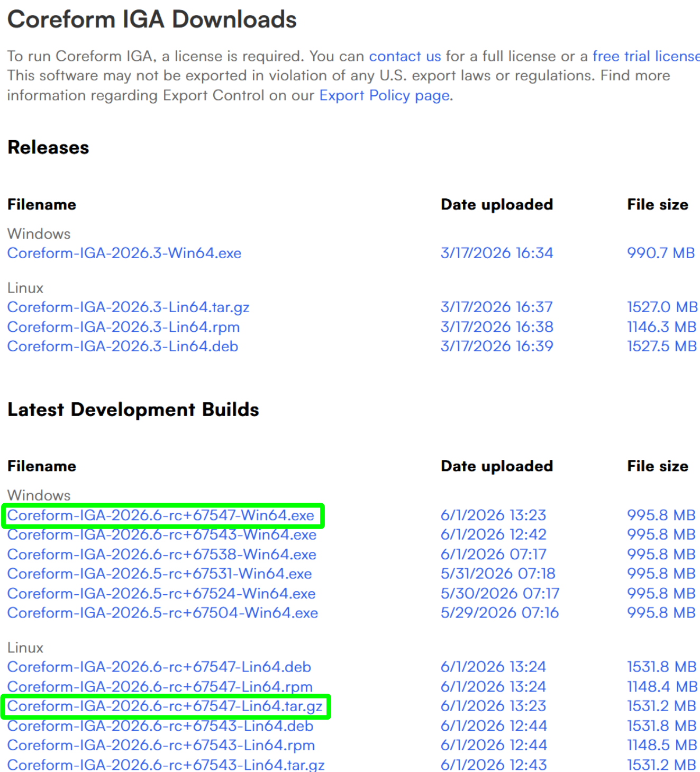700x772 pixels.
Task: Click "Linux" label under Latest Development Builds
Action: (25, 648)
